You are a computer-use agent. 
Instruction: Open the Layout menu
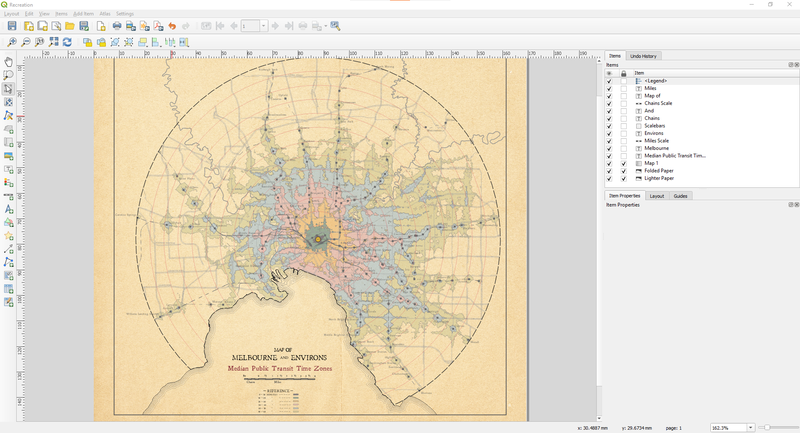point(11,14)
